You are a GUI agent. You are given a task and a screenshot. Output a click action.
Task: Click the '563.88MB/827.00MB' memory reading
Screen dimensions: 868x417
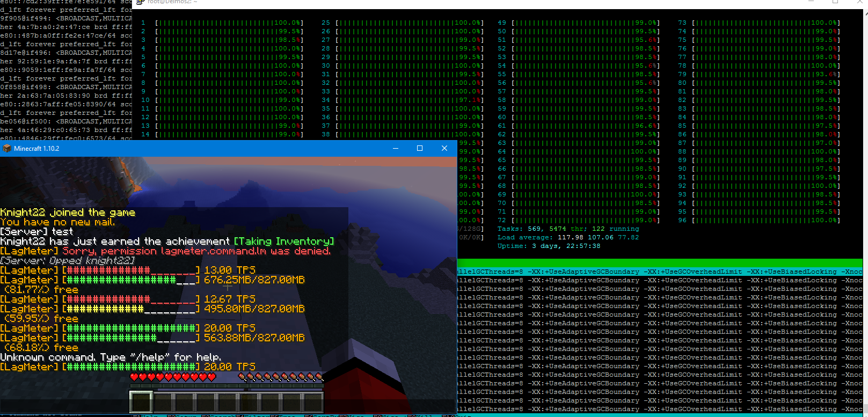pyautogui.click(x=254, y=338)
